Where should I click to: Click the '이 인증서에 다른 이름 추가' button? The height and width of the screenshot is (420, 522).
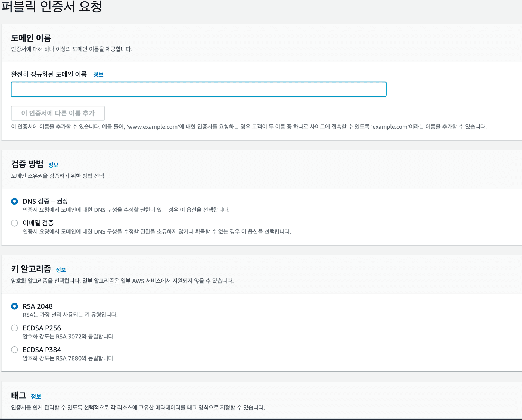(x=58, y=113)
